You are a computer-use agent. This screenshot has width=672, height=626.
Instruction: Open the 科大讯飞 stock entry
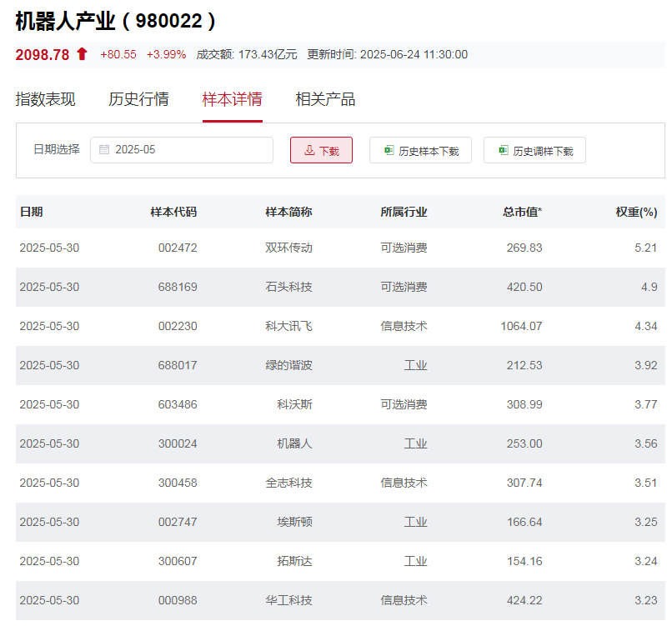(288, 326)
